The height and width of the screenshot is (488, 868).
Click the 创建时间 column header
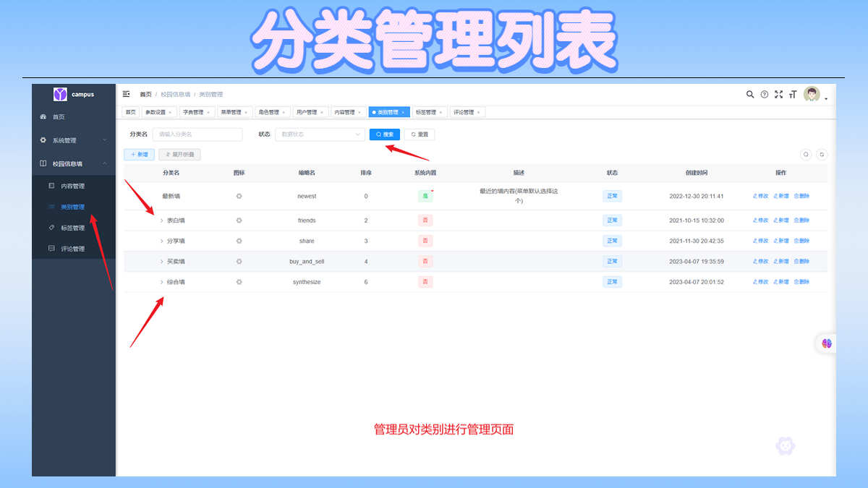pos(697,173)
